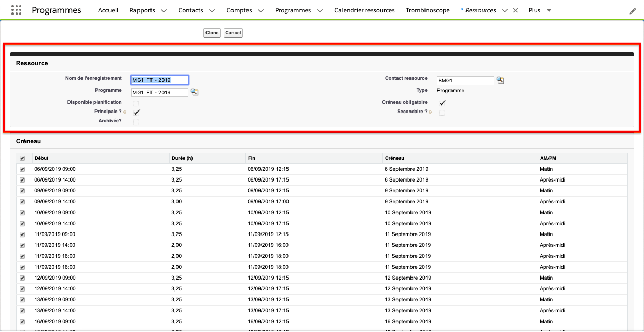
Task: Expand the Rapports dropdown chevron
Action: 163,11
